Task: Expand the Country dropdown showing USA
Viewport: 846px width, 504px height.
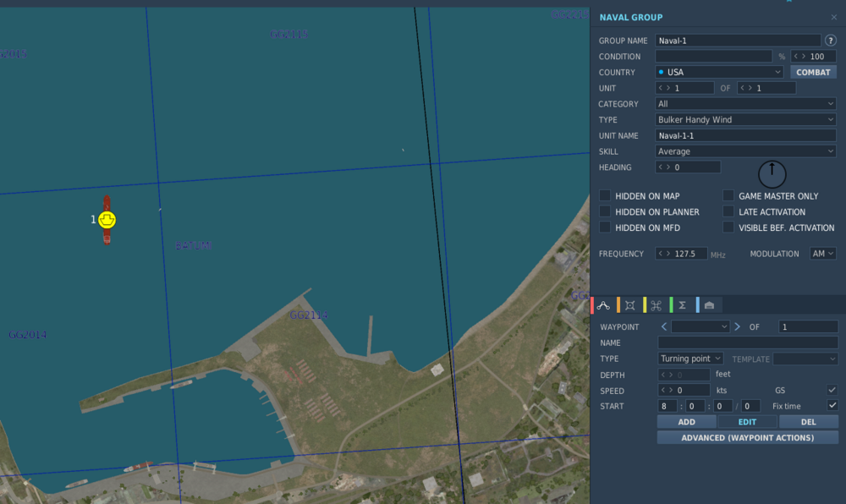Action: (x=719, y=73)
